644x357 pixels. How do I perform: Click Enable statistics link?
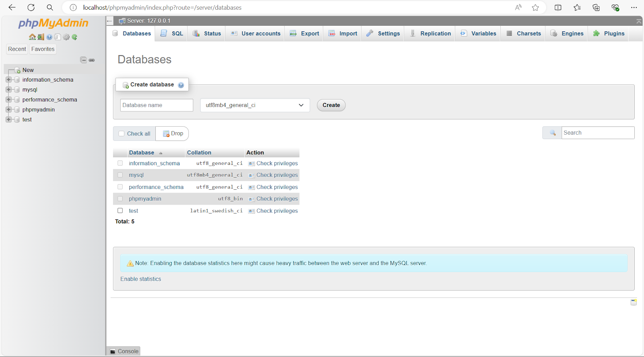pyautogui.click(x=140, y=279)
